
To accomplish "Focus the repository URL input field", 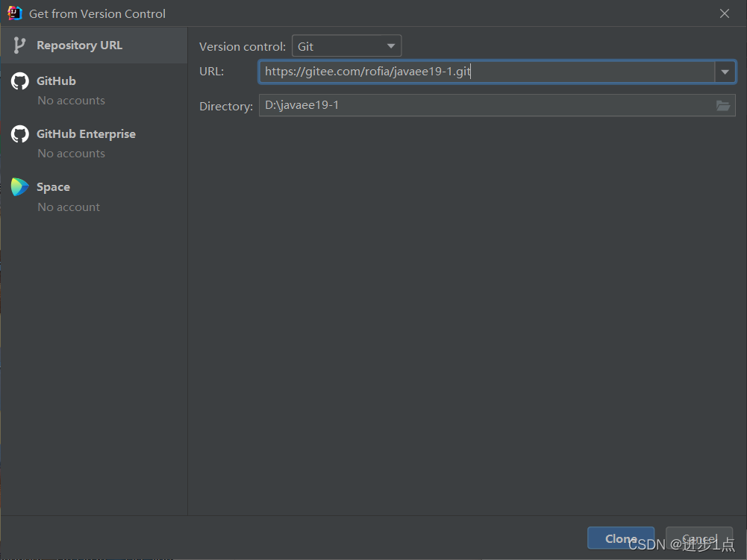I will tap(487, 72).
